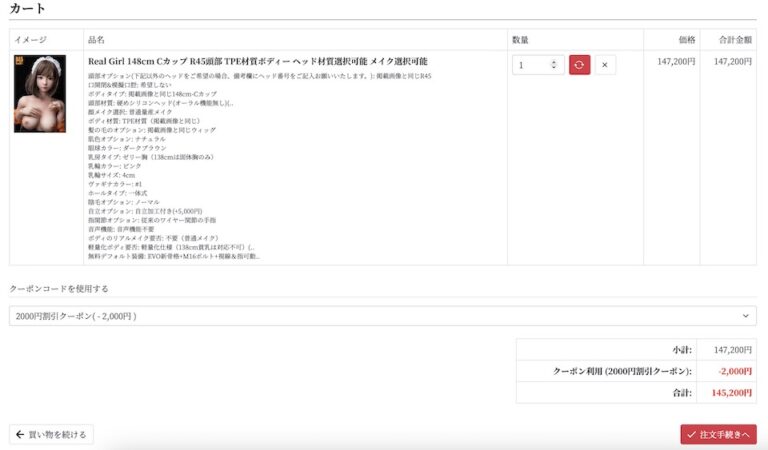Click the left arrow icon on 買い物を続ける
This screenshot has width=768, height=450.
click(x=20, y=434)
